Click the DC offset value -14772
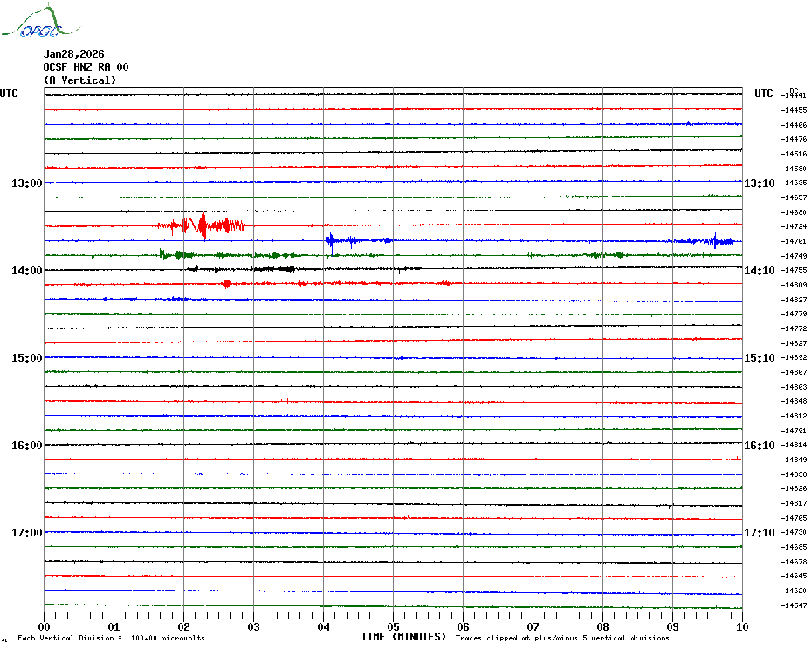Image resolution: width=812 pixels, height=650 pixels. pyautogui.click(x=794, y=328)
